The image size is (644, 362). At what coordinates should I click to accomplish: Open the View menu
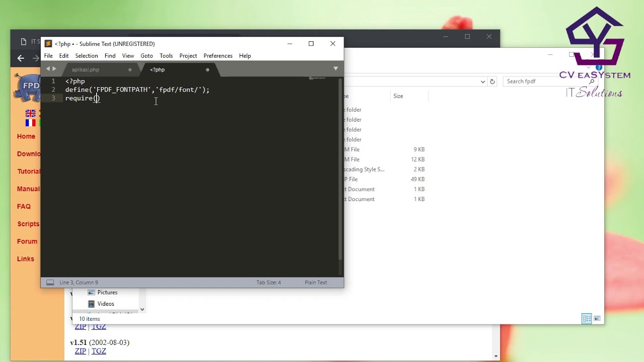(128, 56)
